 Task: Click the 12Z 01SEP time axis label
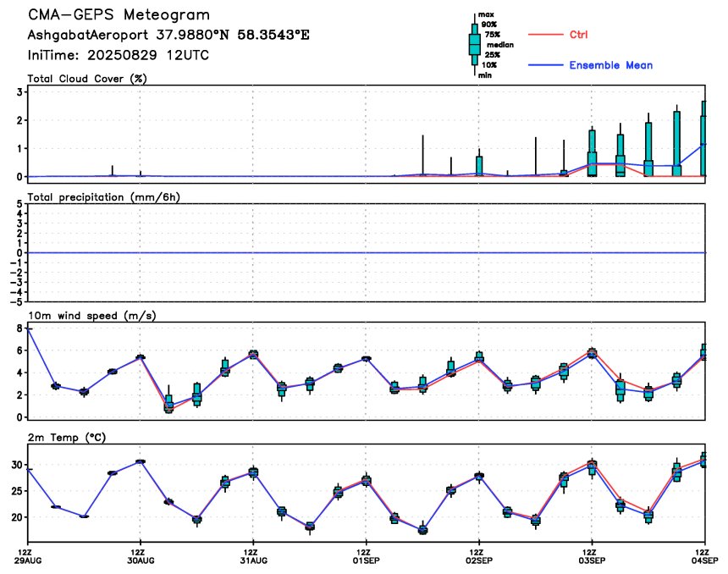click(367, 556)
